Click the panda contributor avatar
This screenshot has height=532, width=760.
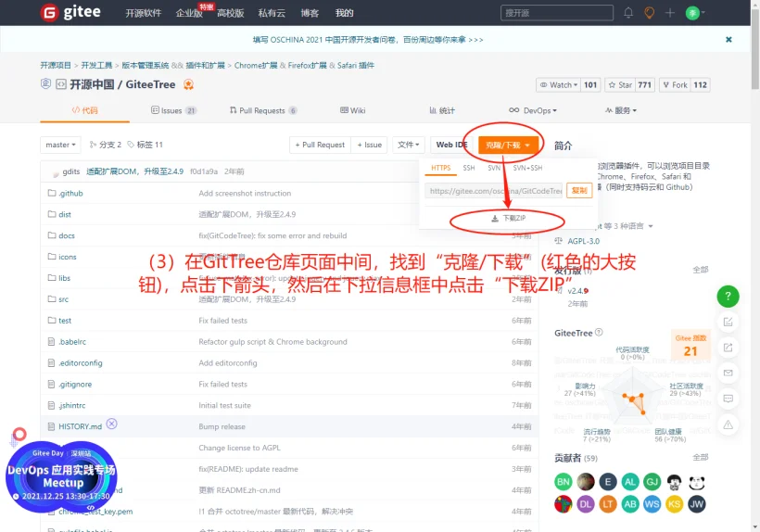point(696,482)
